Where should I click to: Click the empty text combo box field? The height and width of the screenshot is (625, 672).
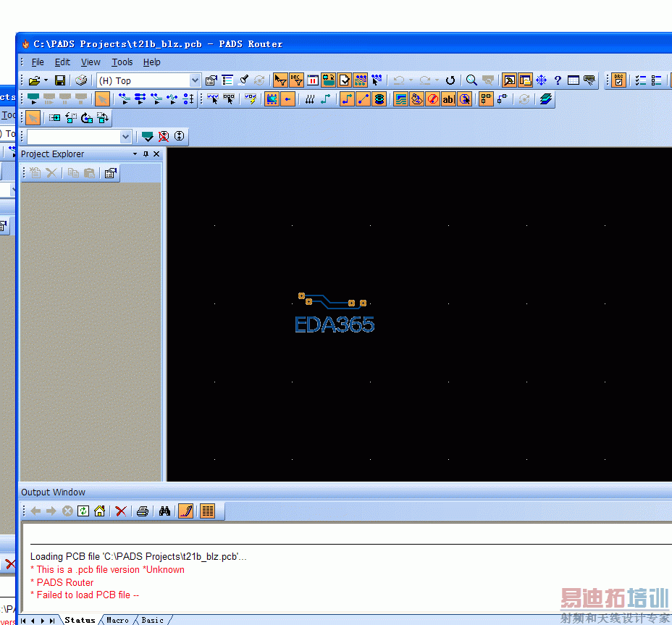74,137
